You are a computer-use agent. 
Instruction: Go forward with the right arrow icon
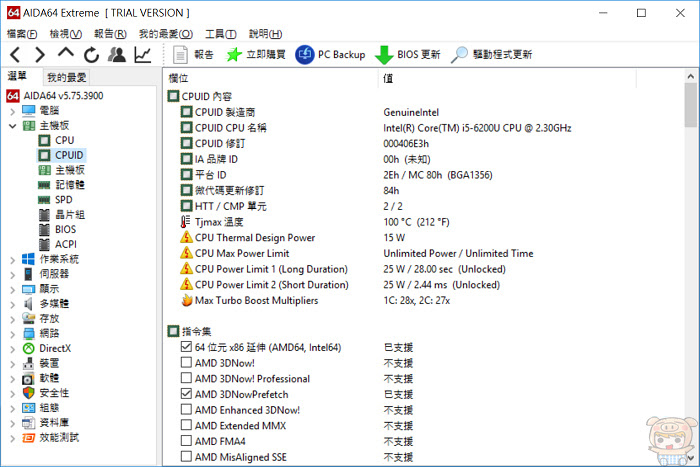(40, 55)
